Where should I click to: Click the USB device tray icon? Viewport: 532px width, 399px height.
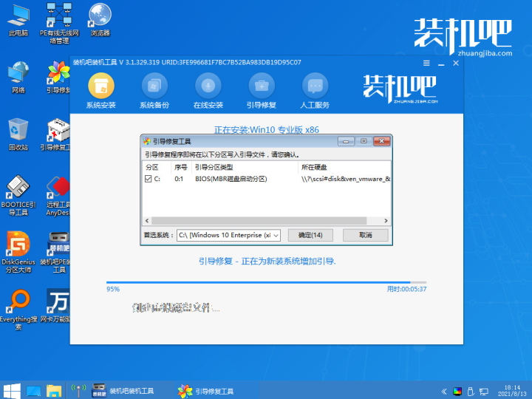[471, 392]
